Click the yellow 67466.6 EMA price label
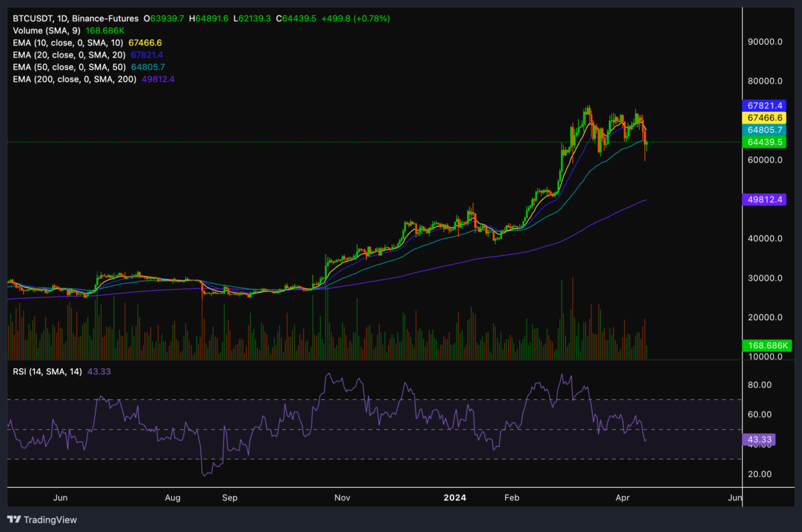The width and height of the screenshot is (802, 532). click(x=764, y=118)
